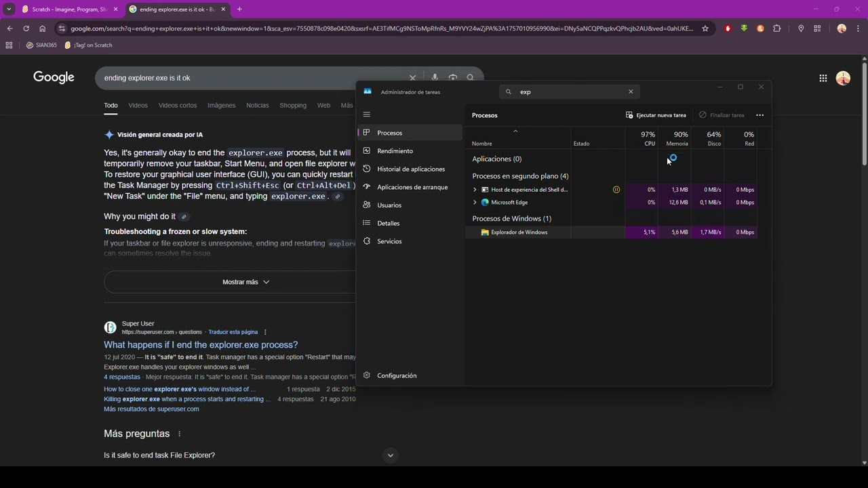Select Procesos page in Task Manager sidebar
The image size is (868, 488).
coord(410,133)
